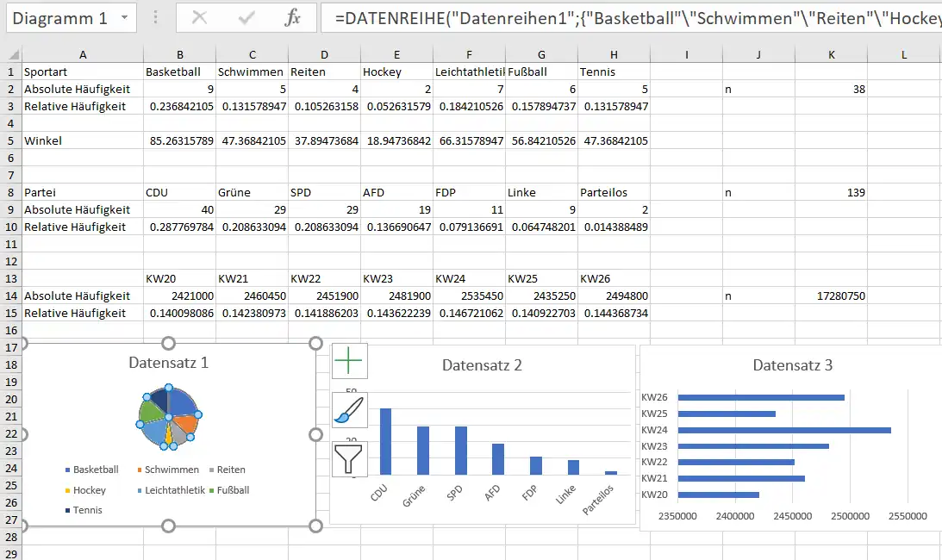
Task: Click the Cancel X icon in formula bar
Action: pos(200,18)
